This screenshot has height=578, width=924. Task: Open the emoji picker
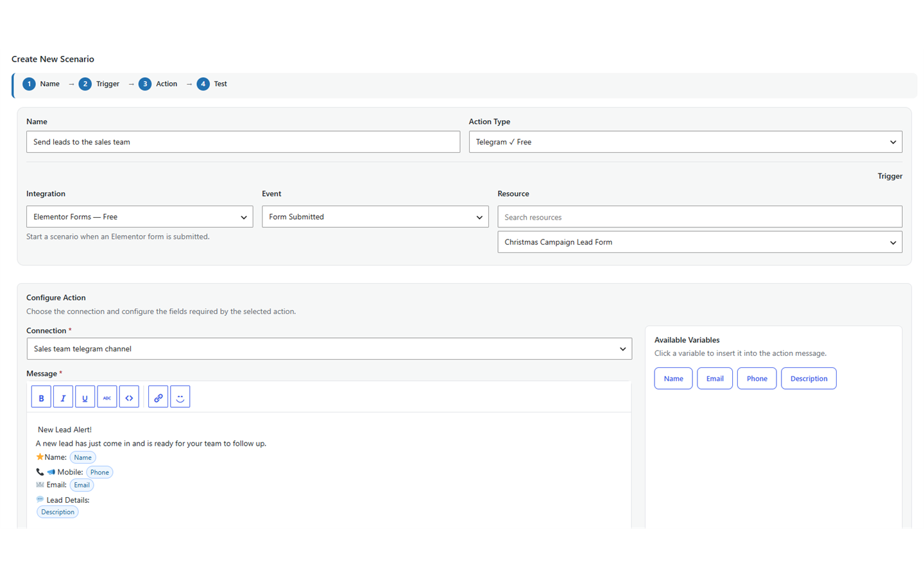pos(180,398)
